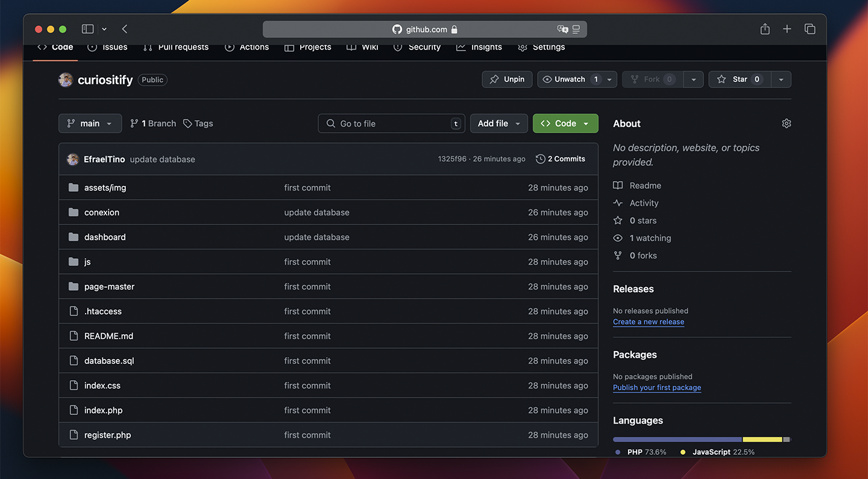Open EfraelTino author link

click(104, 159)
